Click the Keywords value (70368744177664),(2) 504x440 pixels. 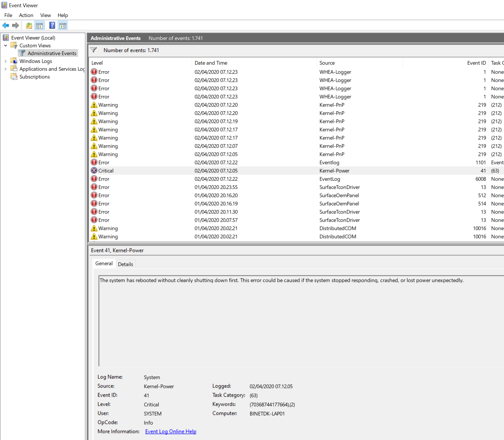[x=272, y=404]
